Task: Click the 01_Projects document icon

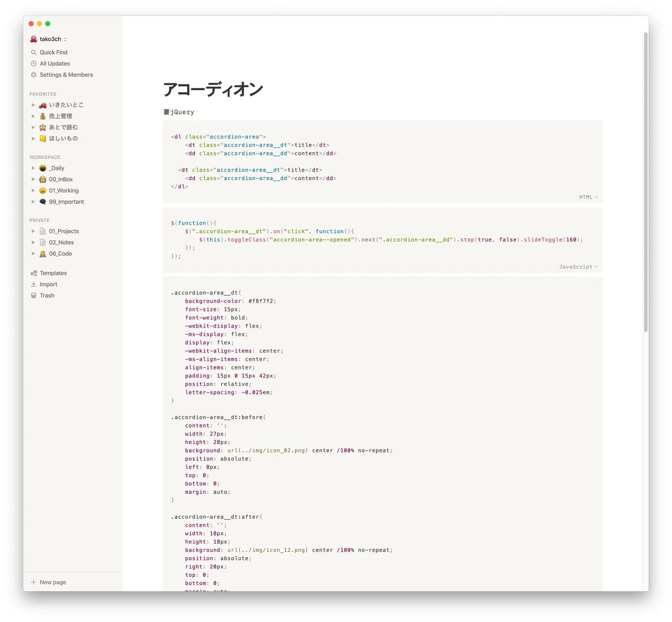Action: click(42, 231)
